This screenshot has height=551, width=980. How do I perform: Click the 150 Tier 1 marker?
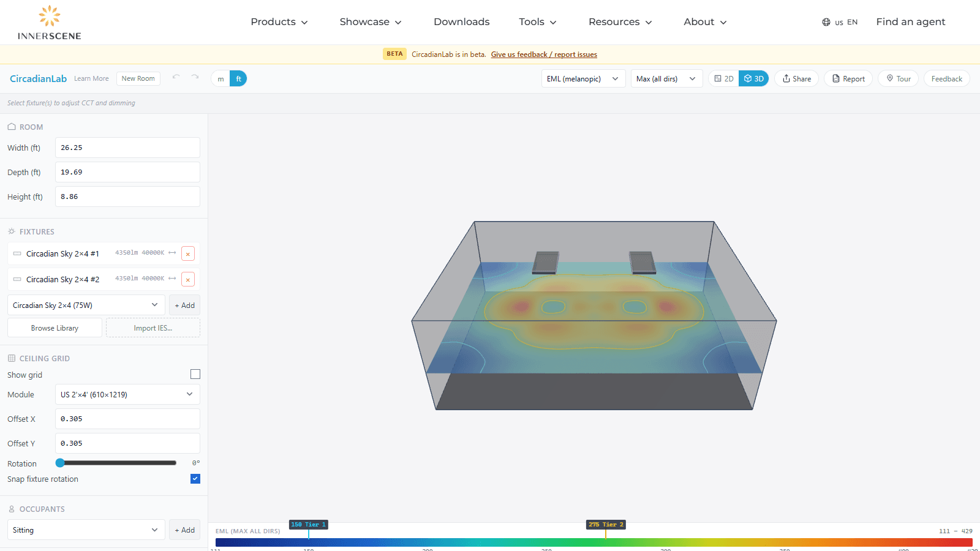309,525
